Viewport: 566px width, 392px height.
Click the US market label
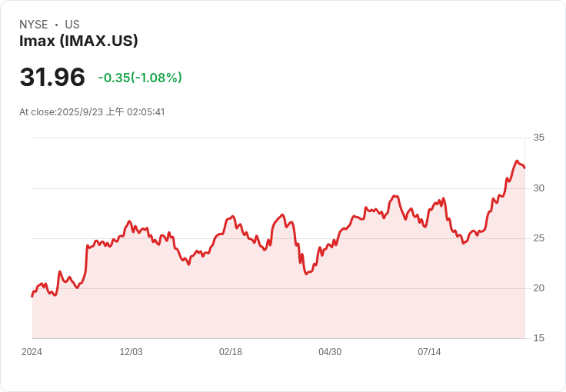click(x=72, y=25)
